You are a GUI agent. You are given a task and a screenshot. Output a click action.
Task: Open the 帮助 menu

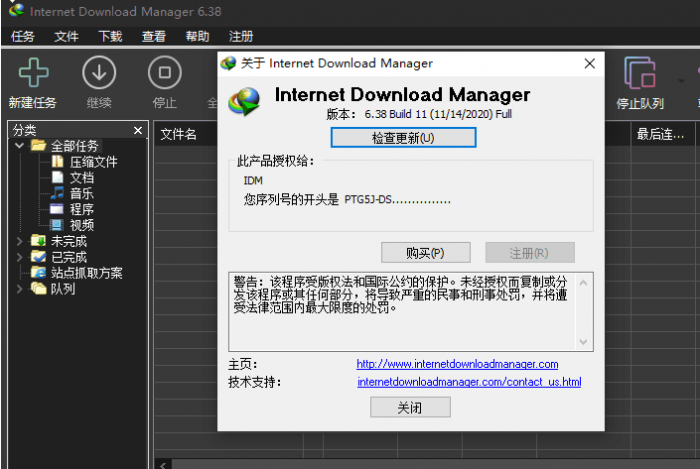pyautogui.click(x=197, y=36)
